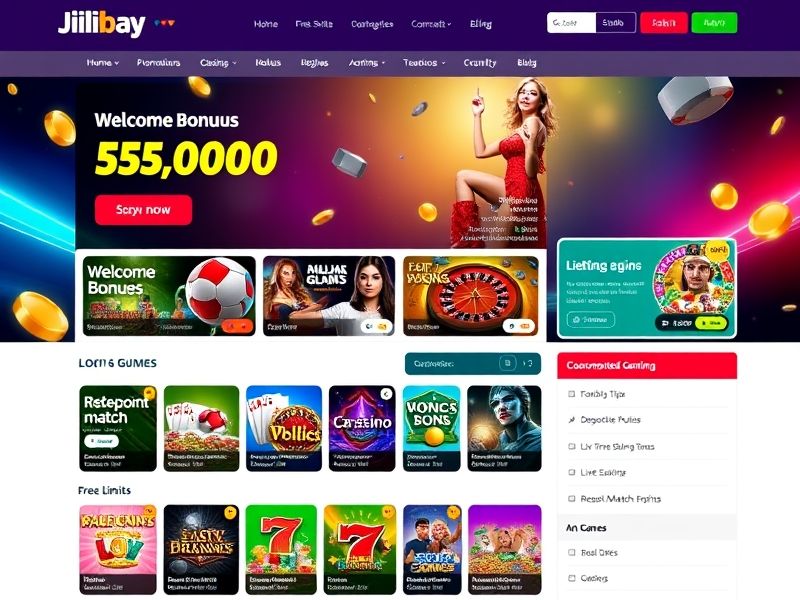Click the green button in the top header
Viewport: 800px width, 600px height.
pyautogui.click(x=714, y=23)
